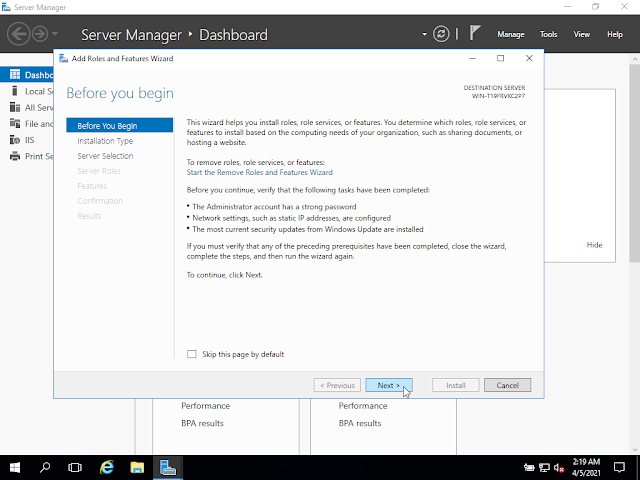Maximize the Add Roles and Features Wizard
The height and width of the screenshot is (480, 640).
[x=500, y=58]
